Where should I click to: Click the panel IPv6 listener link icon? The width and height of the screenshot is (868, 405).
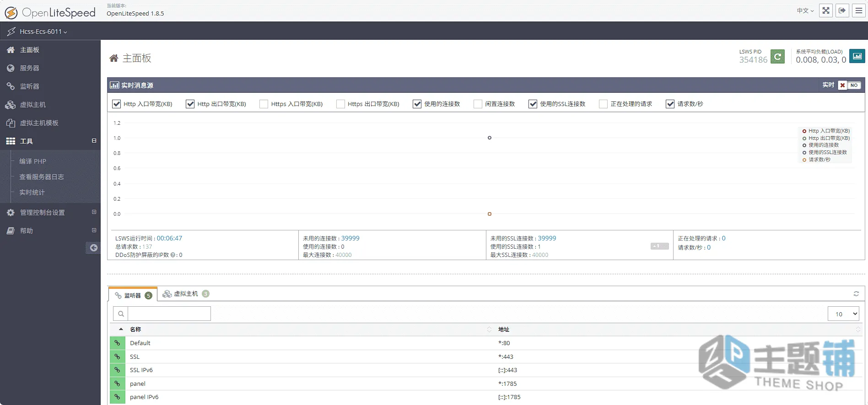118,397
